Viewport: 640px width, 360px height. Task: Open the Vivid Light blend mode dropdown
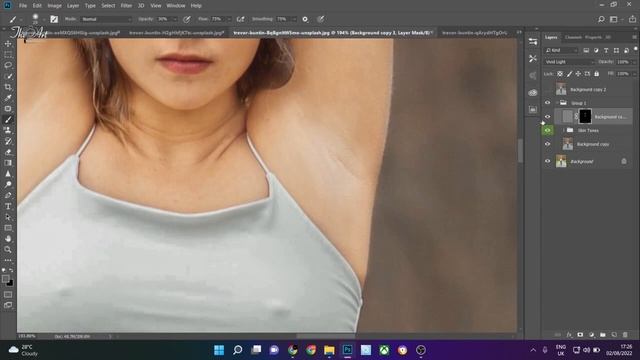[569, 62]
